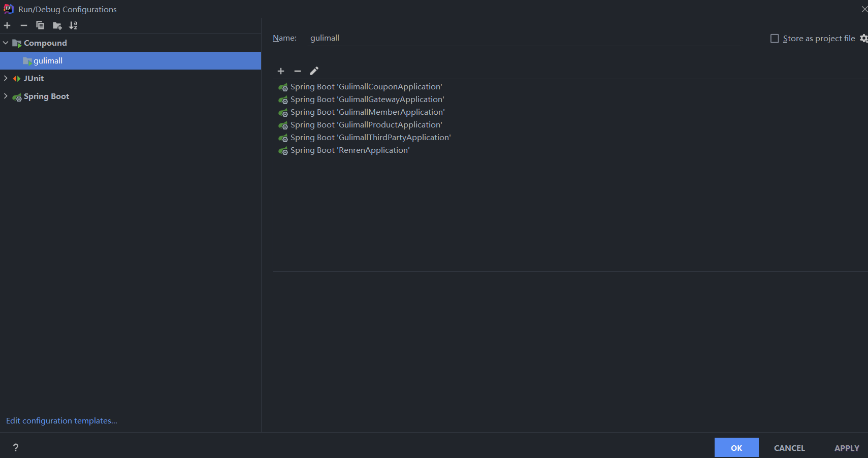
Task: Select the Spring Boot category label
Action: point(46,96)
